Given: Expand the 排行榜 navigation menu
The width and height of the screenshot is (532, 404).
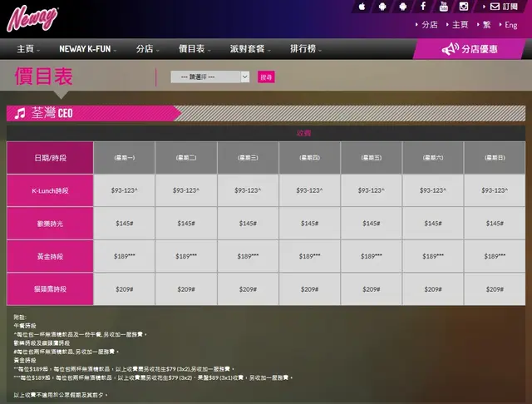Looking at the screenshot, I should (305, 49).
